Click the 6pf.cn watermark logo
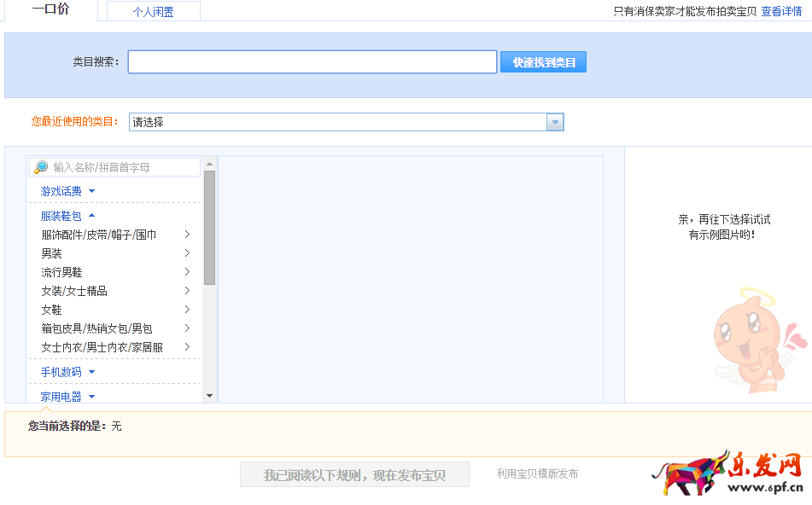812x505 pixels. (x=728, y=474)
